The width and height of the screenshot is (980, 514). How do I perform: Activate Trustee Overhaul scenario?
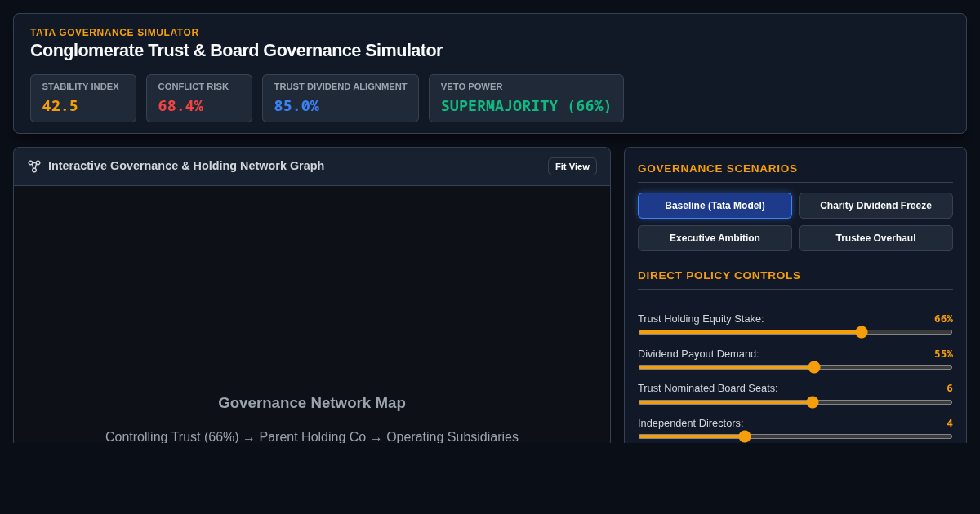coord(875,238)
